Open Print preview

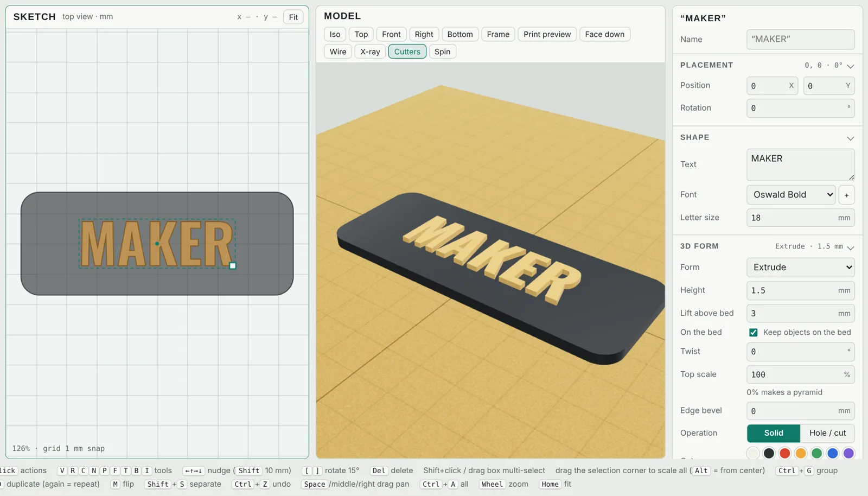coord(547,34)
